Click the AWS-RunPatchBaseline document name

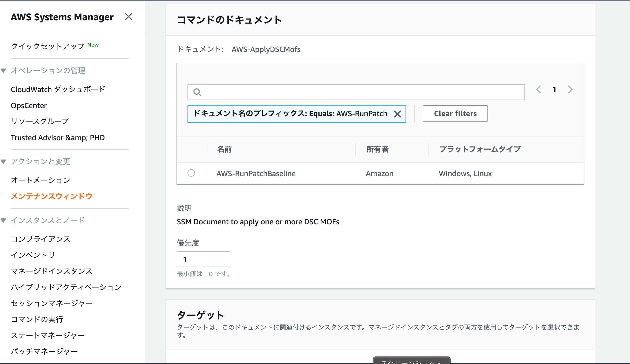pos(256,173)
